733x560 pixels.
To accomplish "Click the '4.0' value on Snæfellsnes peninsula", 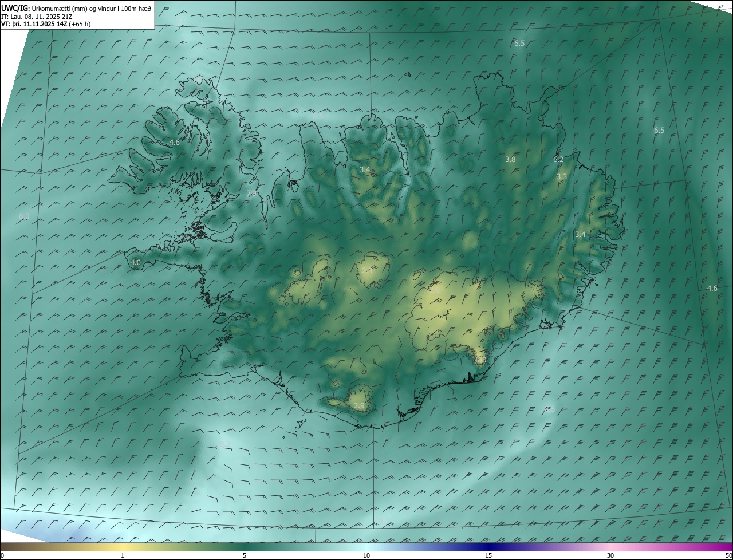I will tap(136, 262).
